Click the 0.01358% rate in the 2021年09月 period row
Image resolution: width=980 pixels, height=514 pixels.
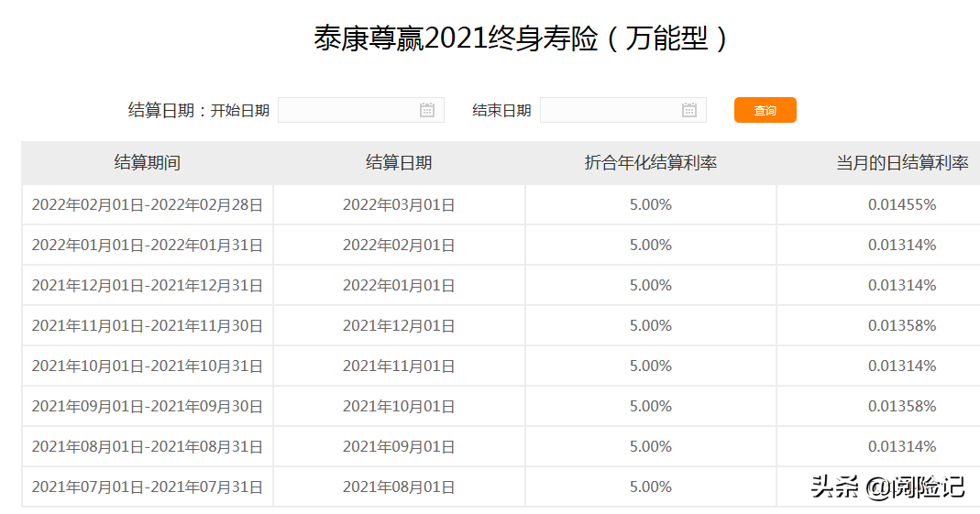pyautogui.click(x=902, y=407)
